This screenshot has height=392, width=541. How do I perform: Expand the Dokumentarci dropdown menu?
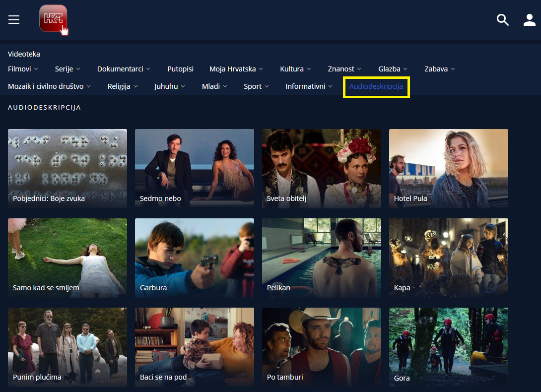pos(124,69)
